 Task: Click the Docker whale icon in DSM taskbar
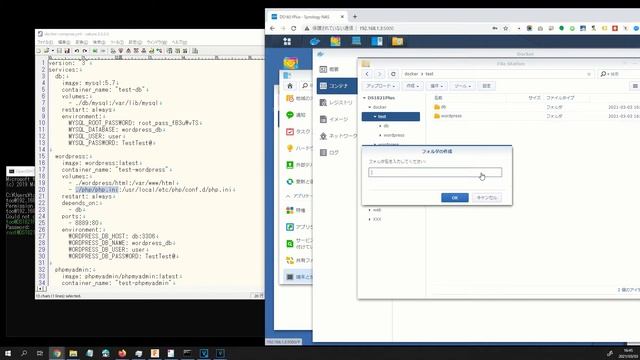[314, 41]
